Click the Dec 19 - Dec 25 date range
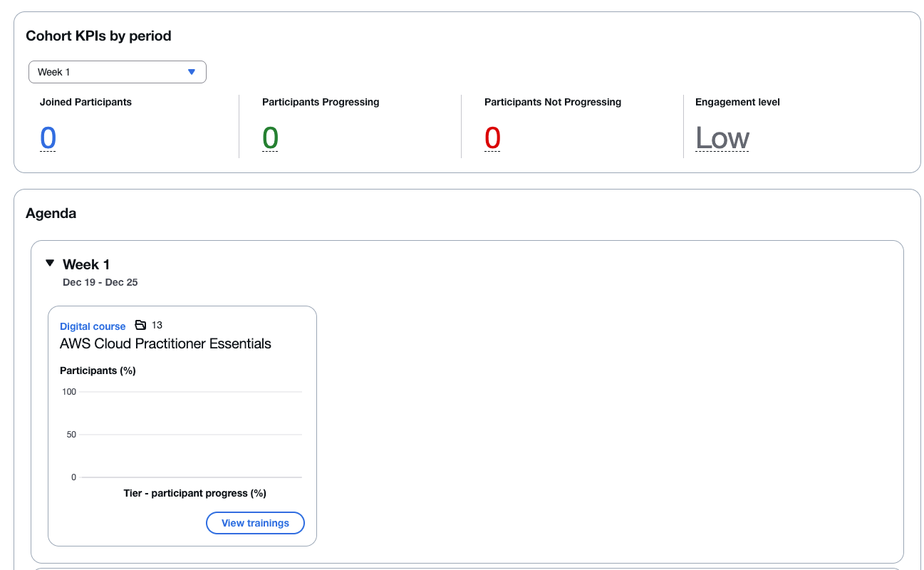This screenshot has width=924, height=570. tap(100, 282)
